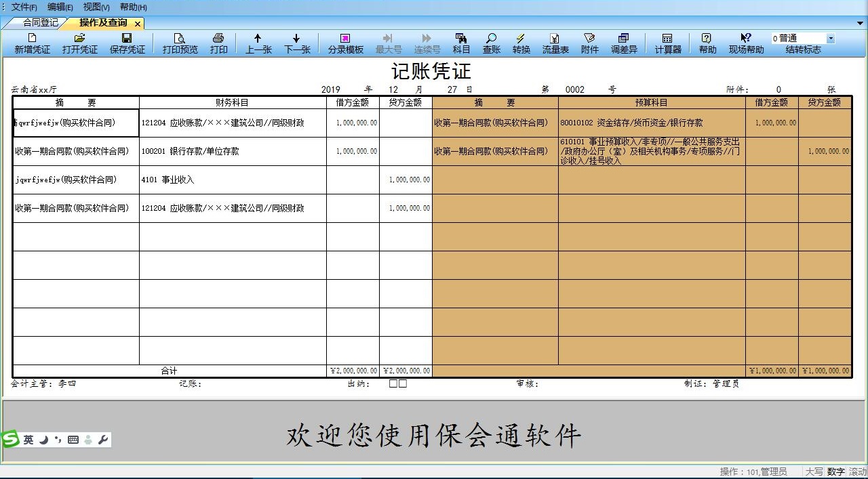Toggle Sogou input to Chinese via 英 indicator
The width and height of the screenshot is (868, 479).
[27, 438]
